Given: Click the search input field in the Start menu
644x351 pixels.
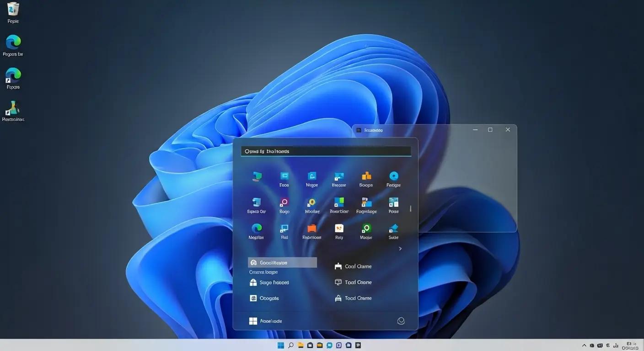Looking at the screenshot, I should point(326,151).
